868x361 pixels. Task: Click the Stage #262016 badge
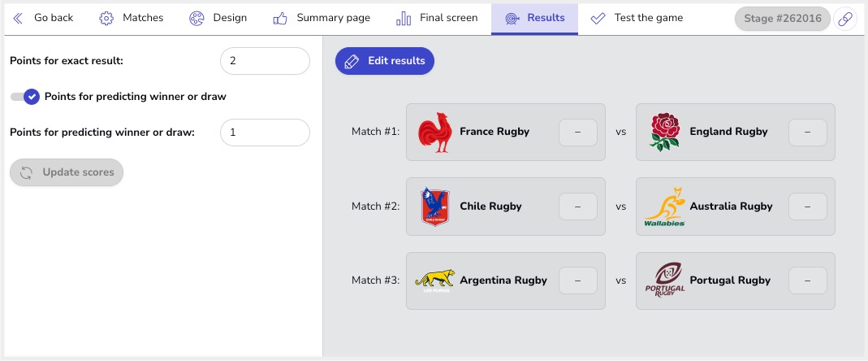click(x=783, y=19)
